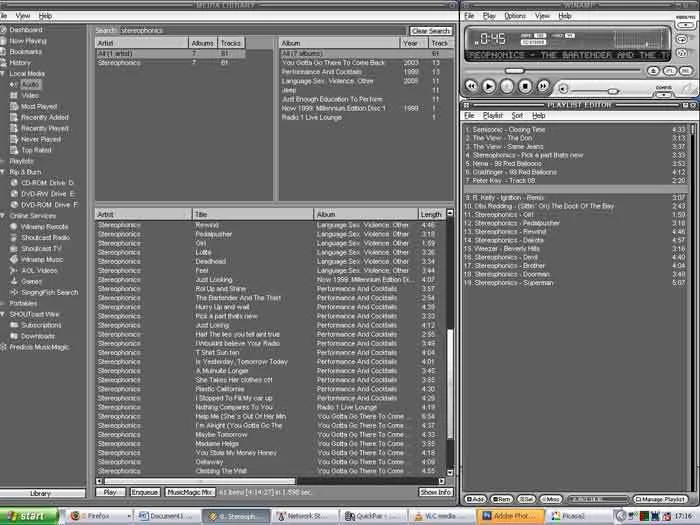Open Shoutcast Radio online service
Image resolution: width=700 pixels, height=525 pixels.
[x=45, y=238]
